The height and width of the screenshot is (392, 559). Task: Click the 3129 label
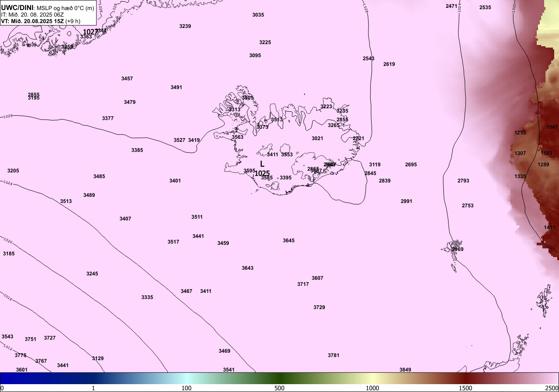tap(98, 358)
